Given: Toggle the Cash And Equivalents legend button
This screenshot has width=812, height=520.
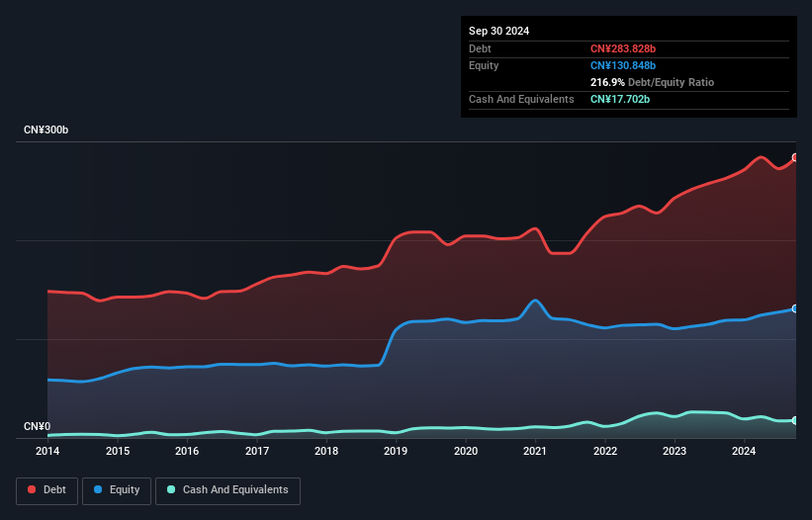Looking at the screenshot, I should coord(227,490).
